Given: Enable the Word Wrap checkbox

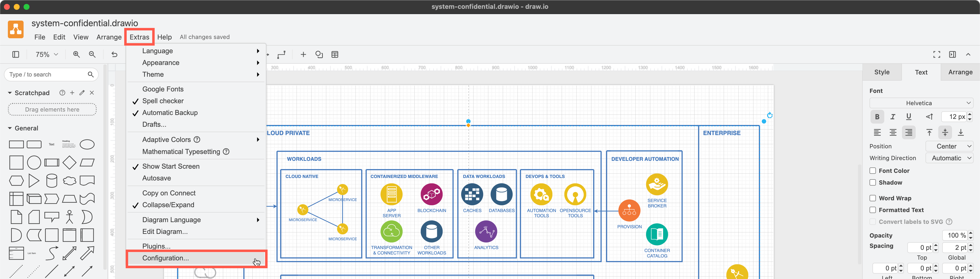Looking at the screenshot, I should coord(873,198).
